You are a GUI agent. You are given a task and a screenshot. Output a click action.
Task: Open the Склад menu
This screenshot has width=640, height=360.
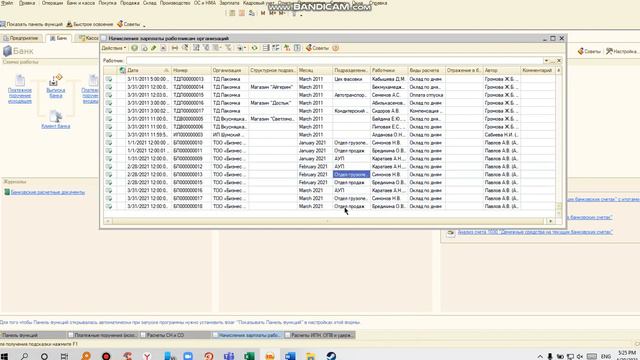[x=149, y=3]
